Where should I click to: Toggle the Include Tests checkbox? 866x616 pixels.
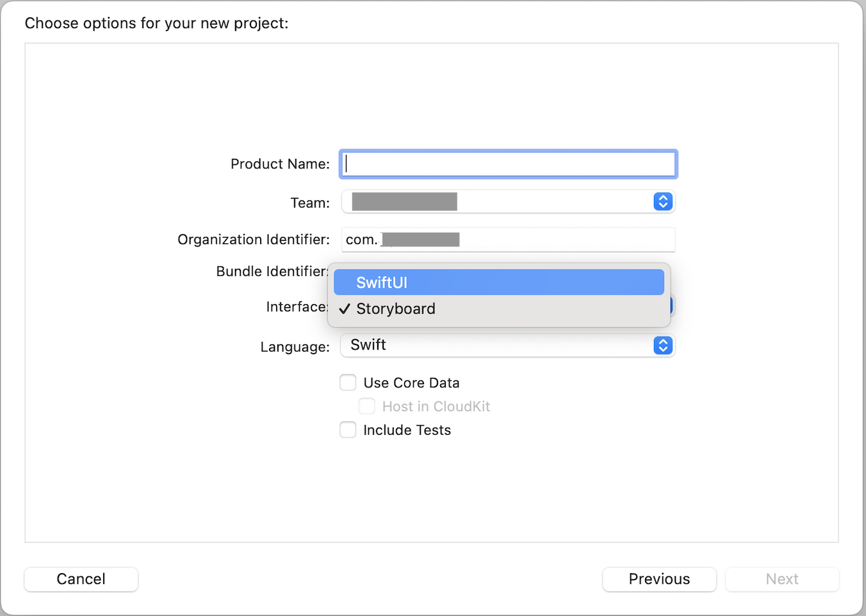pyautogui.click(x=348, y=430)
